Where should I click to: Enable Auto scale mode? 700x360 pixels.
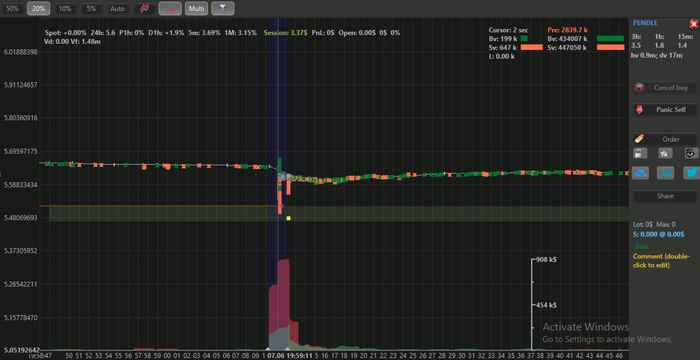117,8
